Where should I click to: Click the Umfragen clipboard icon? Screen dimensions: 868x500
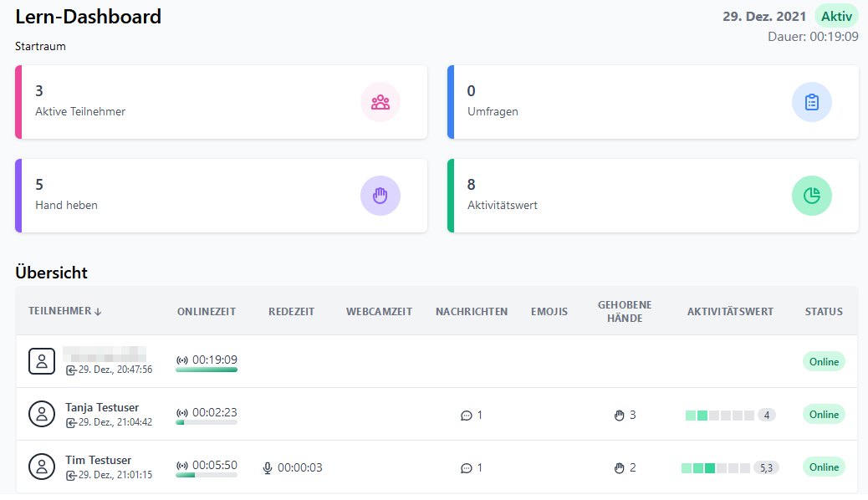coord(811,102)
